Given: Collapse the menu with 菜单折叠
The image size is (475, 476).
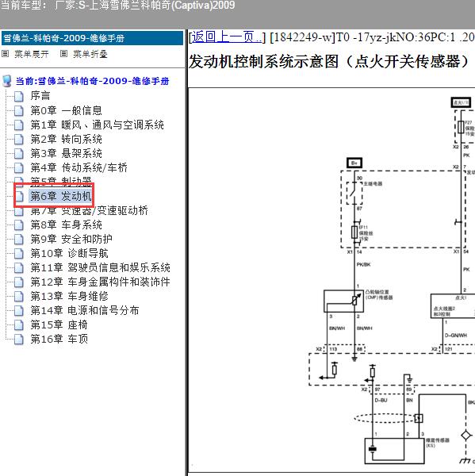Looking at the screenshot, I should tap(90, 54).
